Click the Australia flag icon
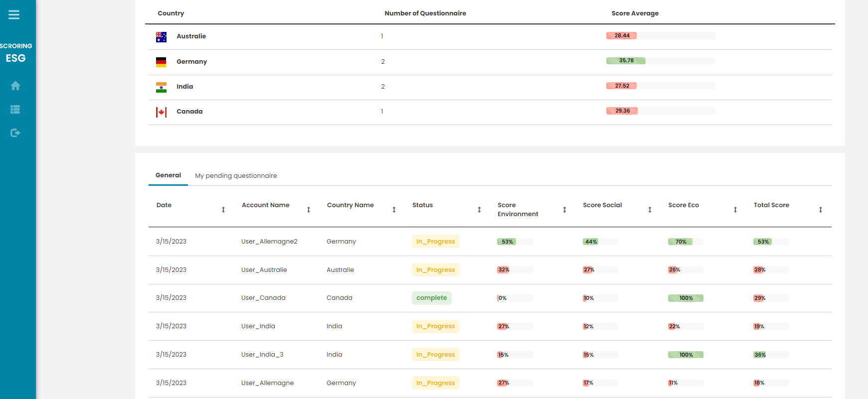 click(x=161, y=37)
